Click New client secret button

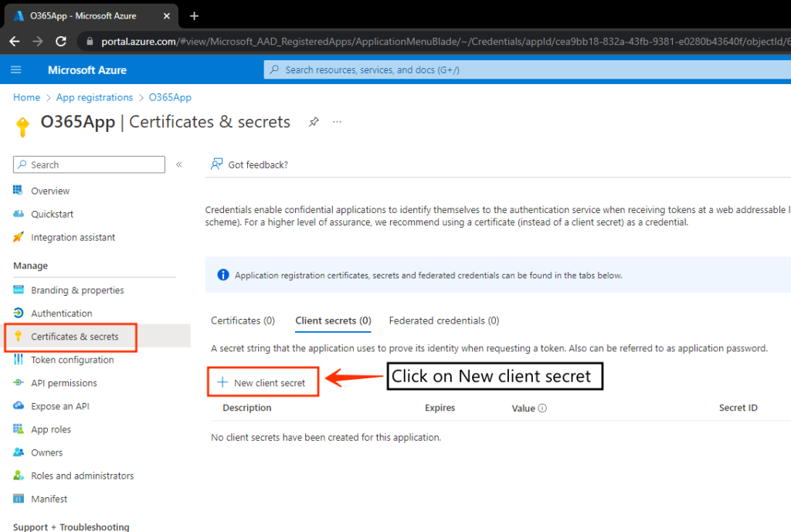click(263, 382)
